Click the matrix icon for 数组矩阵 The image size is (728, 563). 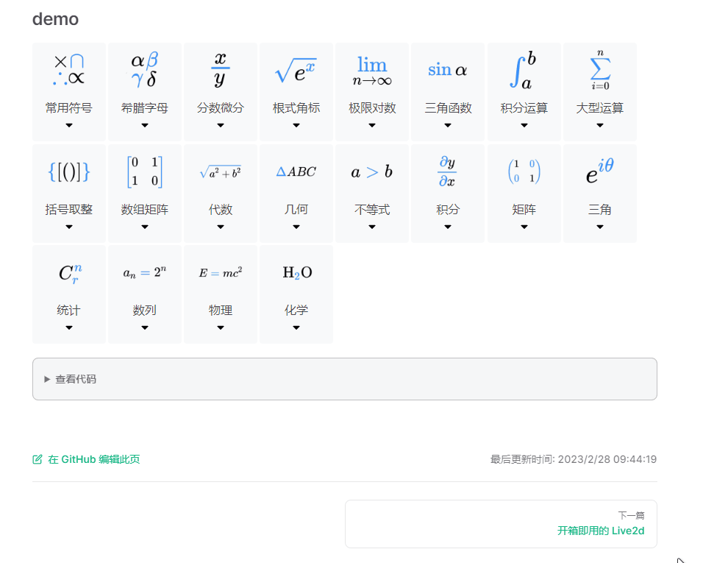(144, 171)
